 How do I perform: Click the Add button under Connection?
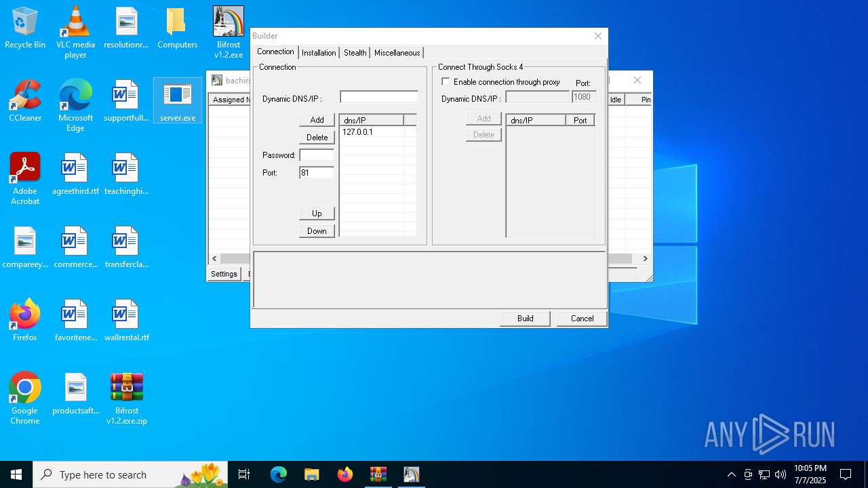[317, 120]
